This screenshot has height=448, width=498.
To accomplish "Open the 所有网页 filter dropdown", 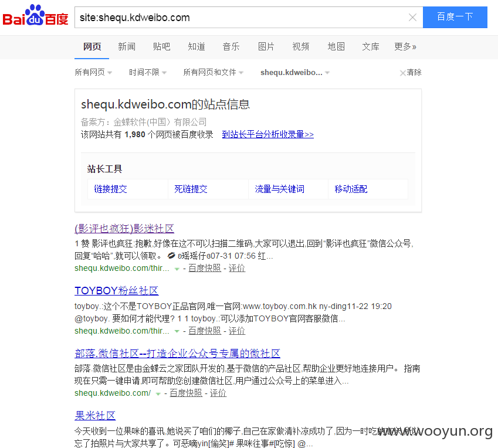I will click(93, 72).
